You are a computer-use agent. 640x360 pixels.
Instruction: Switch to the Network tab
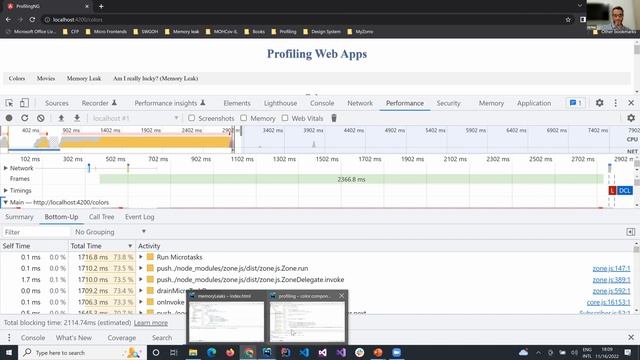[x=360, y=103]
